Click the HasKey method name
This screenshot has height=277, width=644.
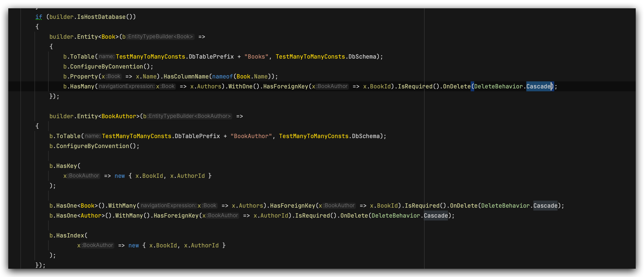coord(67,166)
